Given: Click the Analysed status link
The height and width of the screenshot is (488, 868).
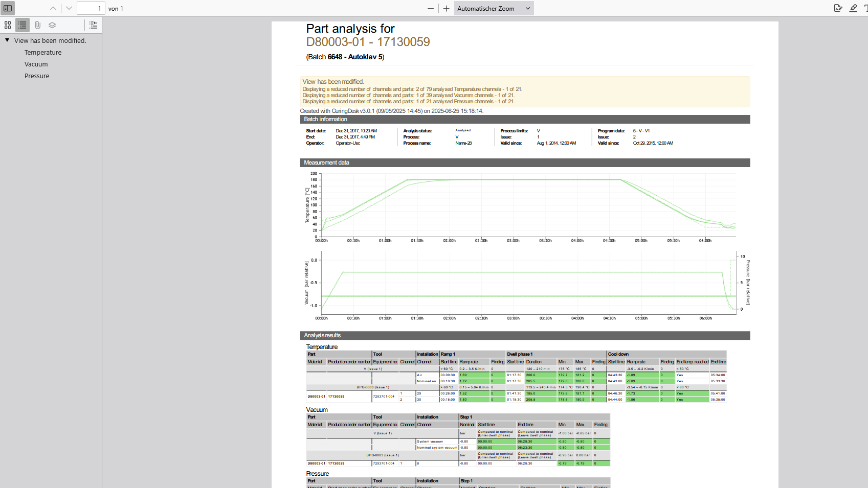Looking at the screenshot, I should [463, 130].
